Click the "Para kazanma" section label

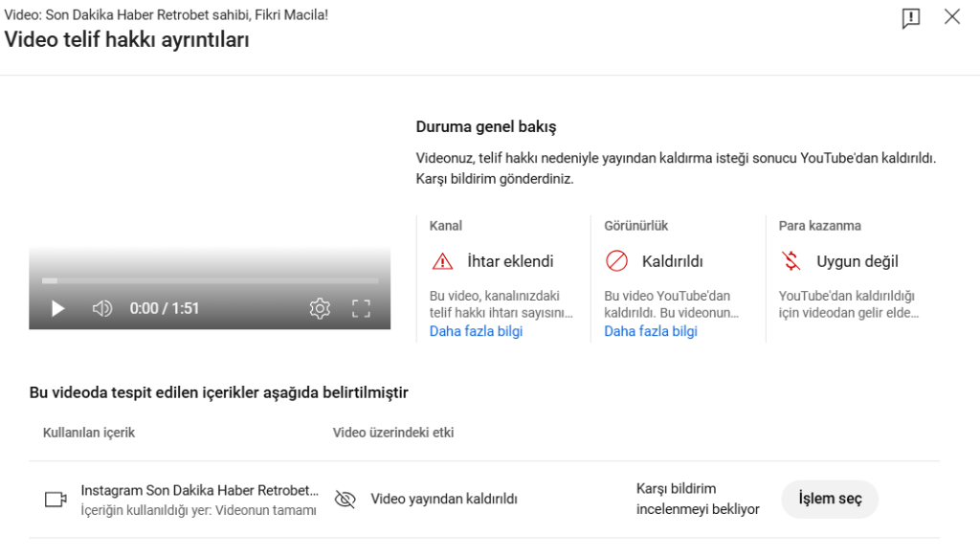point(819,226)
